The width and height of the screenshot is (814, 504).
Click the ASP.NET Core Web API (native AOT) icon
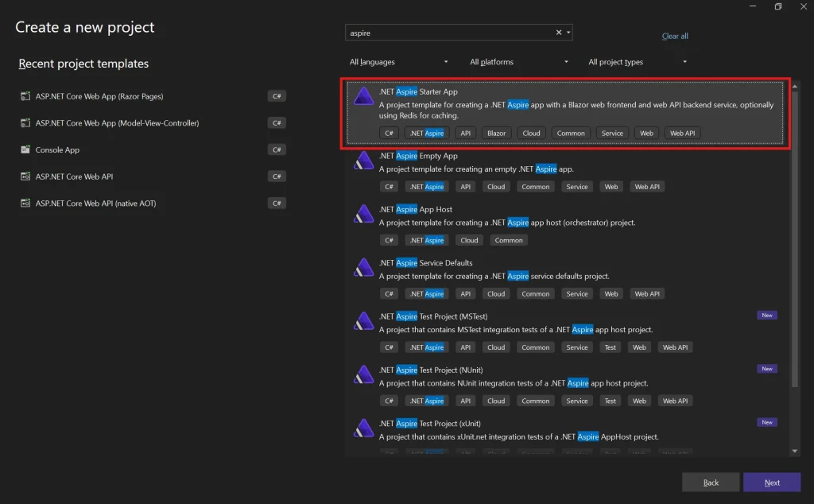click(25, 203)
